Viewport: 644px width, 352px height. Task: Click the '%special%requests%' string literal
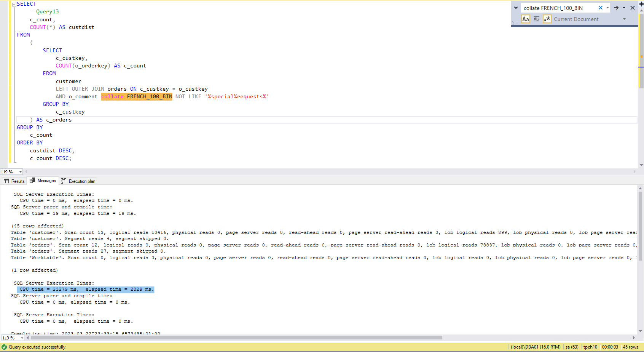[237, 96]
